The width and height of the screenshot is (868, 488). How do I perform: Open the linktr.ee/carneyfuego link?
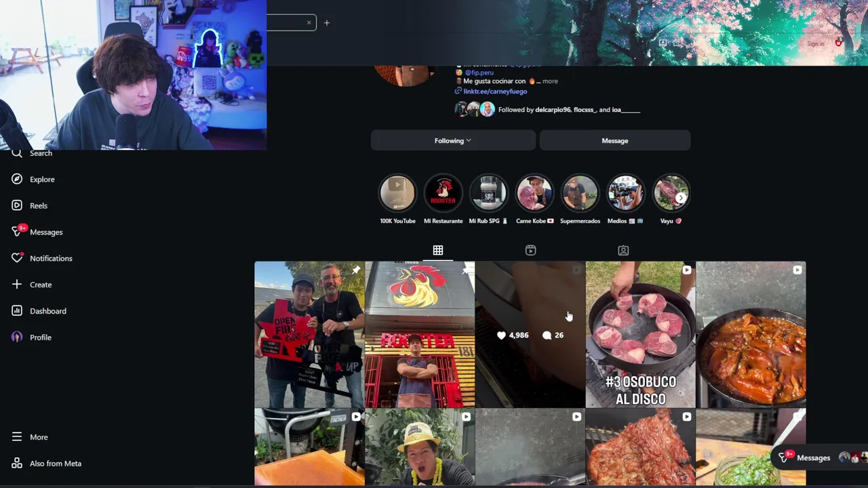click(494, 91)
